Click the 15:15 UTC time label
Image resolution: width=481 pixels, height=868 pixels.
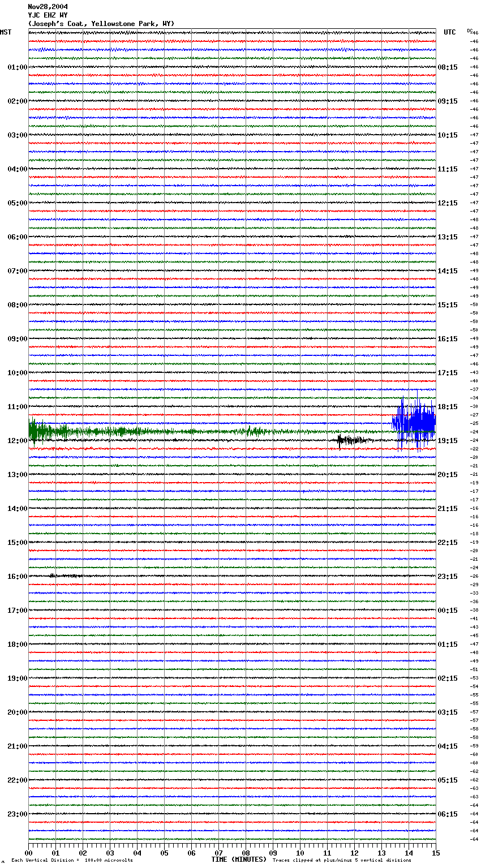pos(448,305)
